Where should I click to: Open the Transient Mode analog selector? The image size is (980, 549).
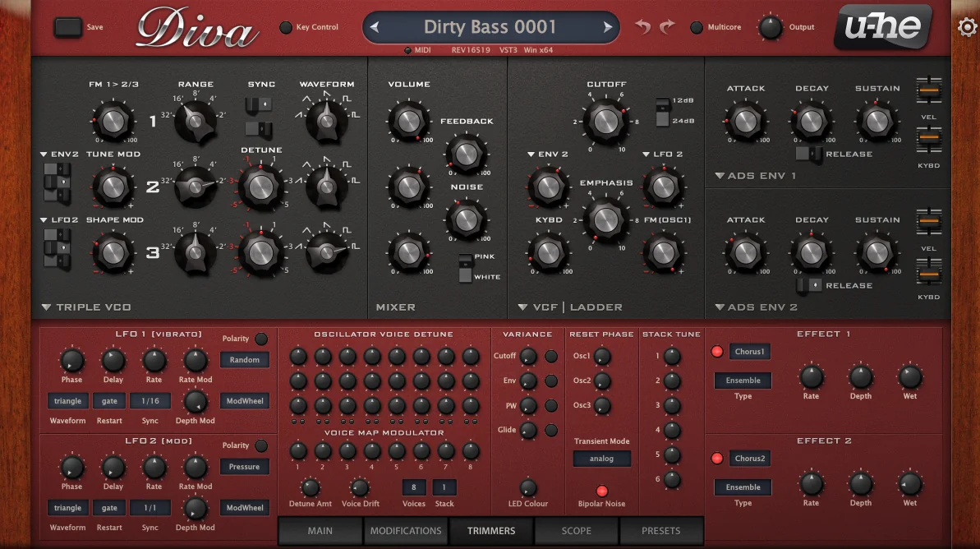pyautogui.click(x=601, y=458)
